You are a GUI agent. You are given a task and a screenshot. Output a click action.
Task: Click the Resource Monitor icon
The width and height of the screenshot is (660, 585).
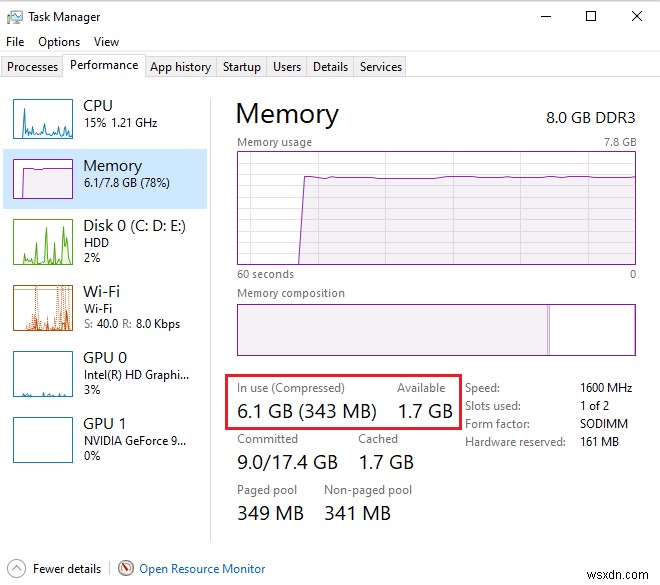(126, 568)
